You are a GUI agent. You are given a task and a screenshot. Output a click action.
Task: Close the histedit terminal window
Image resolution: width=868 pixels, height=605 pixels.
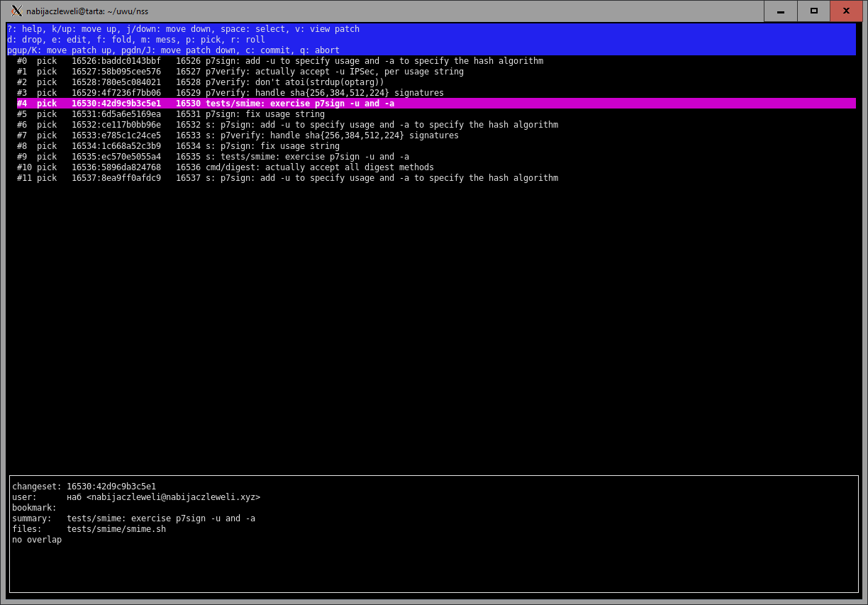847,11
